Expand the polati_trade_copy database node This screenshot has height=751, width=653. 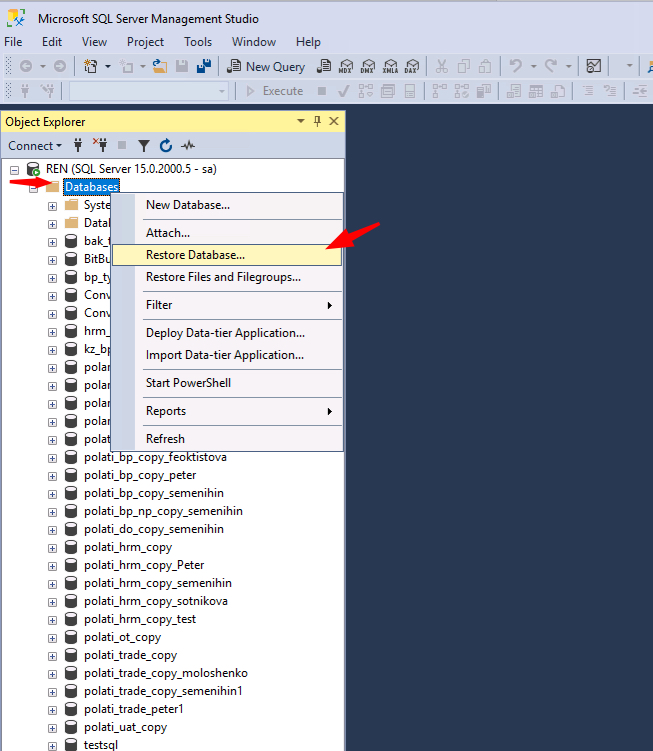[x=52, y=656]
